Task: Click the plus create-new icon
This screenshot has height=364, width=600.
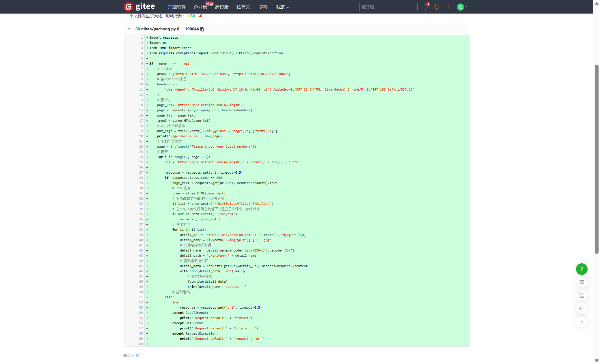Action: [x=448, y=7]
